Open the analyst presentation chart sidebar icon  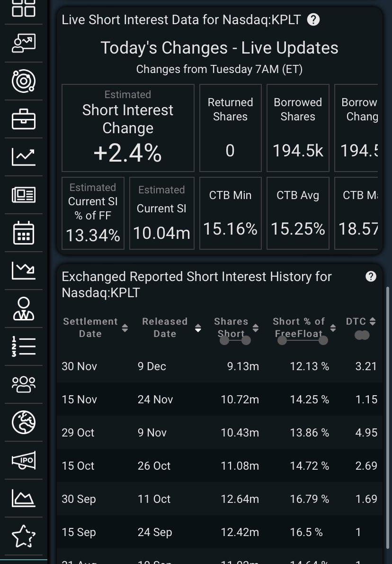click(x=24, y=43)
